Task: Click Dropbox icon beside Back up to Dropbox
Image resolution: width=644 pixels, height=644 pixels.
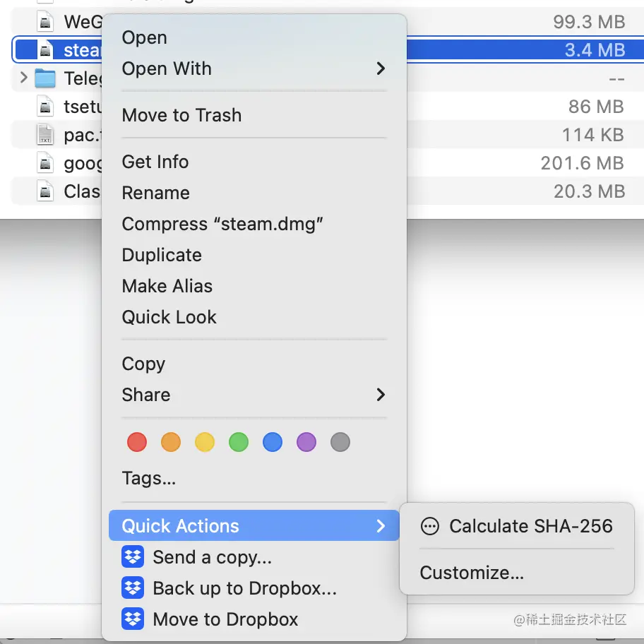Action: coord(133,588)
